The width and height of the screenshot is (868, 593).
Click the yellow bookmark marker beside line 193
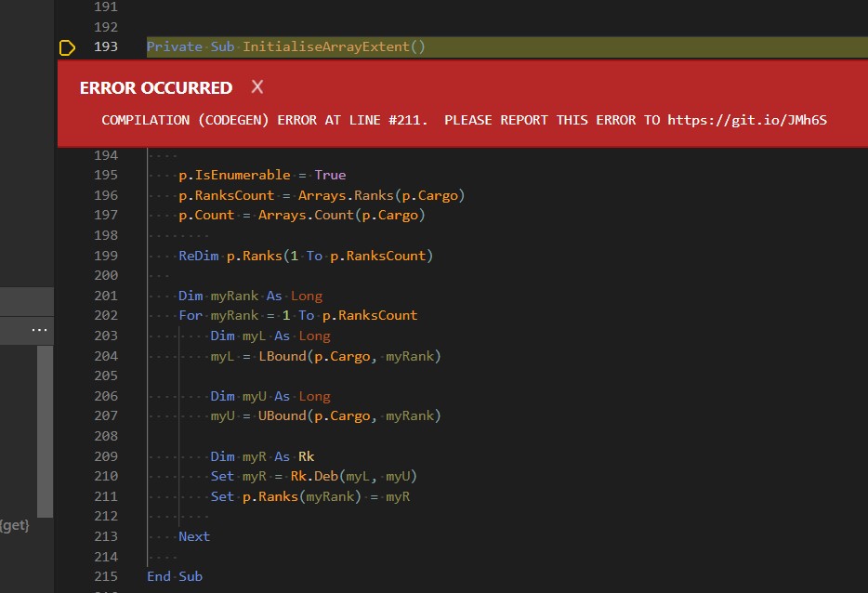[65, 46]
